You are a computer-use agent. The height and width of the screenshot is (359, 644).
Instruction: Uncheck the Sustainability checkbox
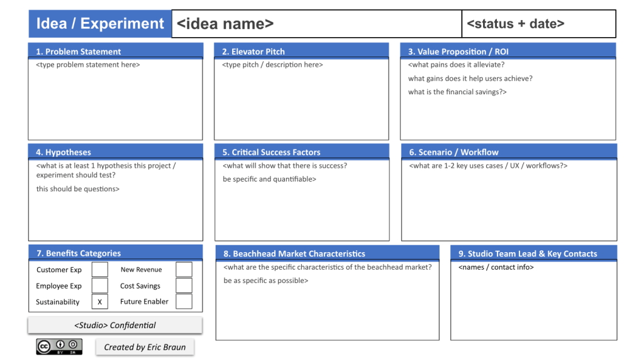(x=99, y=302)
